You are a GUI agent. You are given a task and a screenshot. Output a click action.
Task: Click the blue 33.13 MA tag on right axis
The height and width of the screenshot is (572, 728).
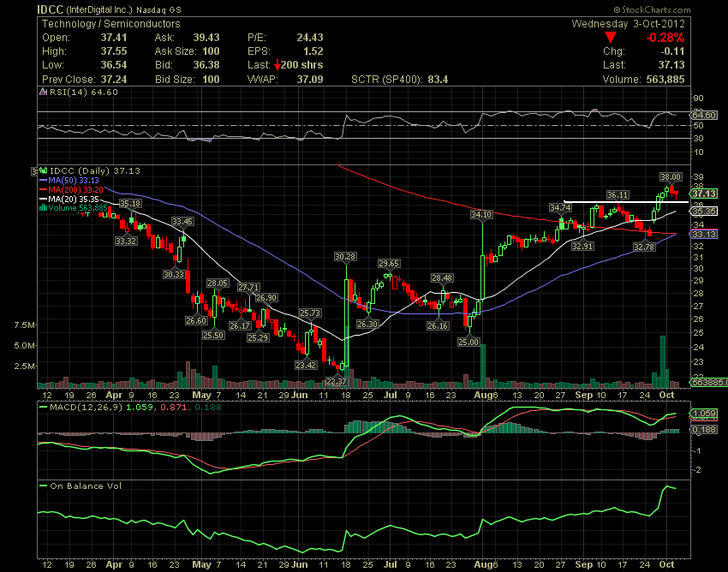point(704,234)
